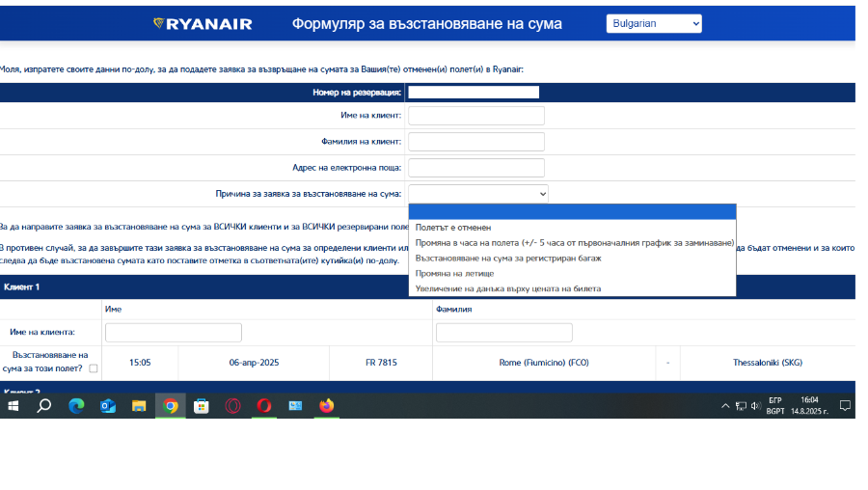Open Outlook from the taskbar
868x490 pixels.
point(107,406)
